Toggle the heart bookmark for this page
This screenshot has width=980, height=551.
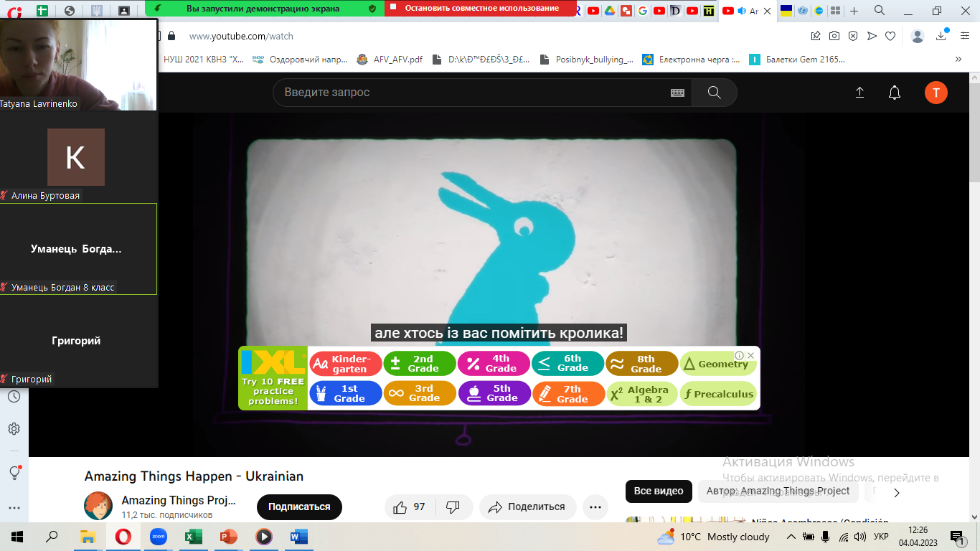tap(890, 36)
